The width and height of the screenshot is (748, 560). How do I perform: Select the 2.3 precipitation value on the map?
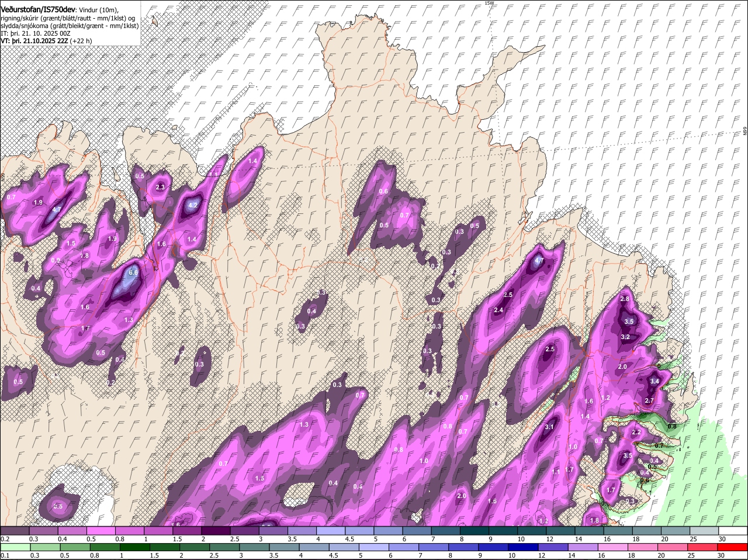coord(161,187)
